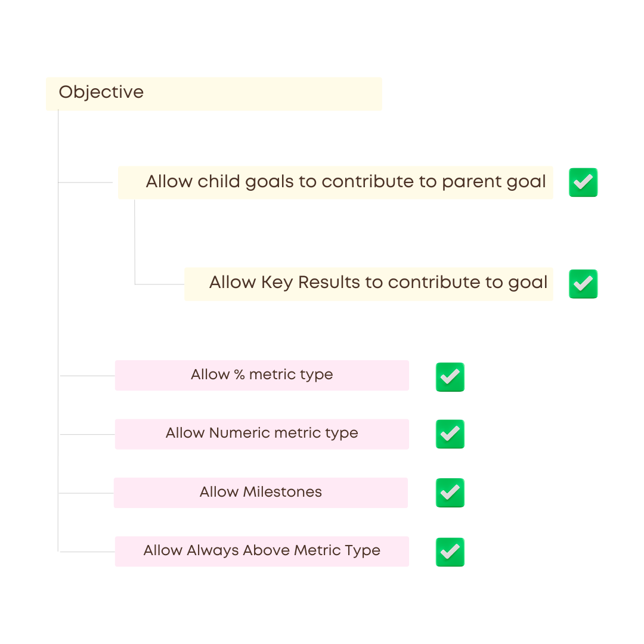The image size is (644, 644).
Task: Click the branch line to Always Above Metric
Action: pyautogui.click(x=87, y=552)
